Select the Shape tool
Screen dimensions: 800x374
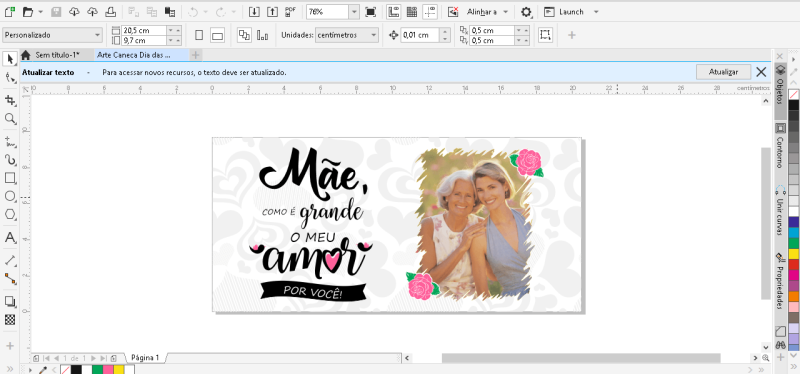point(10,78)
